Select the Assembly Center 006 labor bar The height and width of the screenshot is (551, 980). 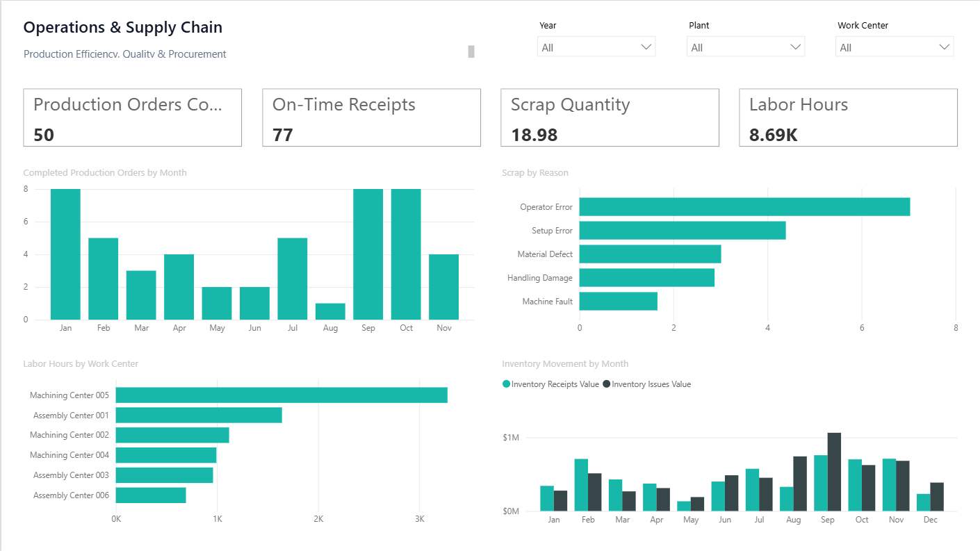coord(151,495)
